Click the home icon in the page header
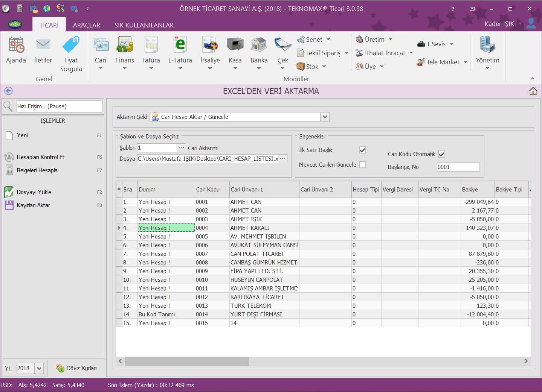 [x=533, y=91]
